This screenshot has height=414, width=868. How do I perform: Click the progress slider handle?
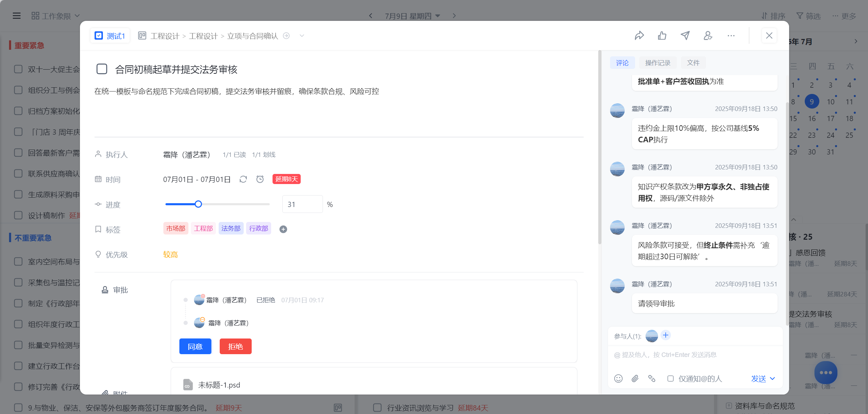[198, 204]
